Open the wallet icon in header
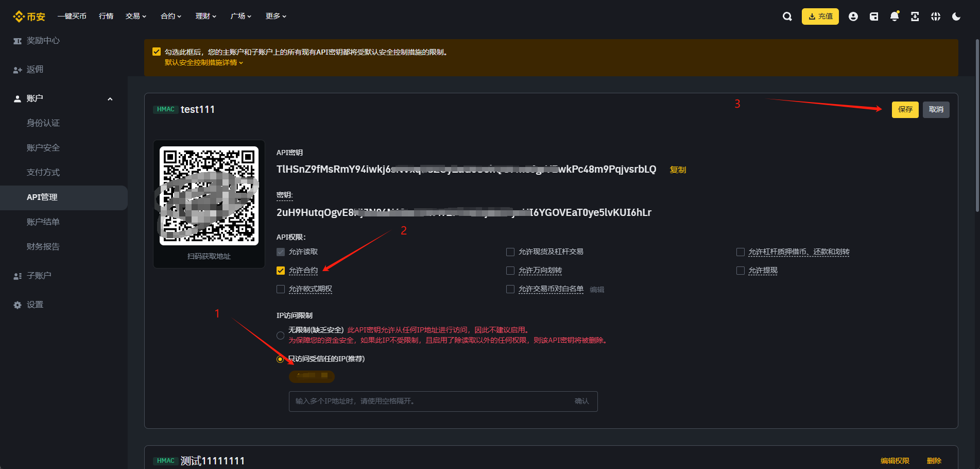The width and height of the screenshot is (980, 469). pyautogui.click(x=874, y=16)
